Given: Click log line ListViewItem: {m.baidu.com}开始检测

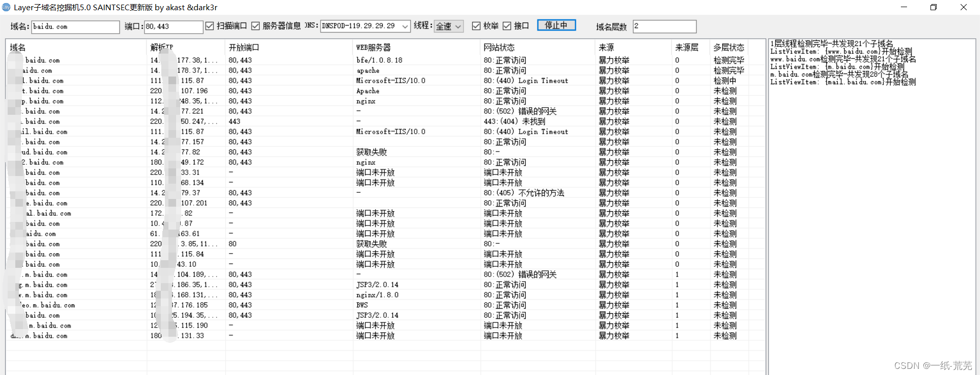Looking at the screenshot, I should pyautogui.click(x=837, y=67).
